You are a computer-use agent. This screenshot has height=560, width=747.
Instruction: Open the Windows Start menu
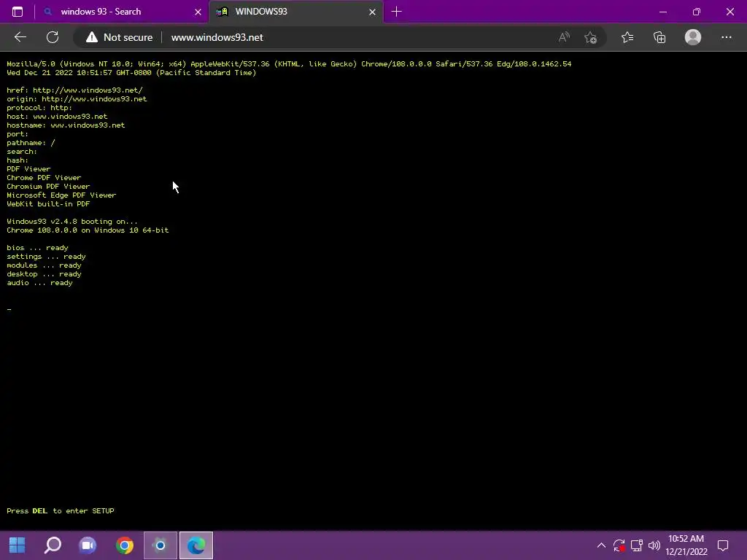(18, 545)
